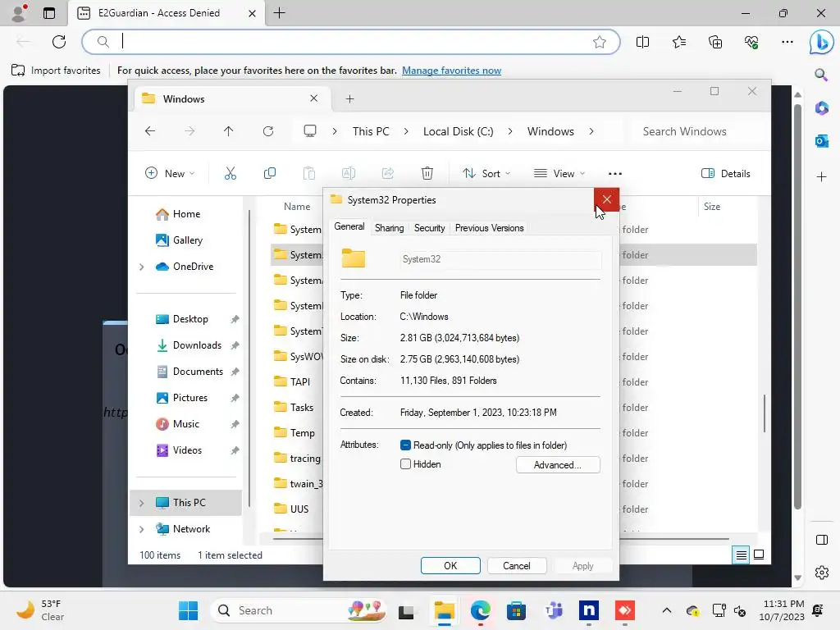Show hidden system tray icons

666,610
